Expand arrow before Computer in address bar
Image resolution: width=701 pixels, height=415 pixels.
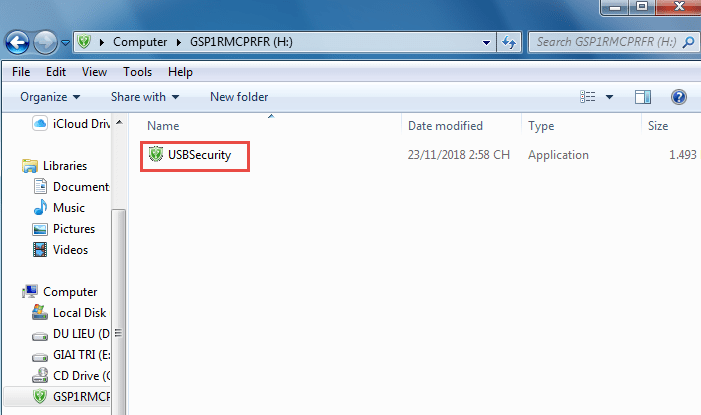[102, 42]
